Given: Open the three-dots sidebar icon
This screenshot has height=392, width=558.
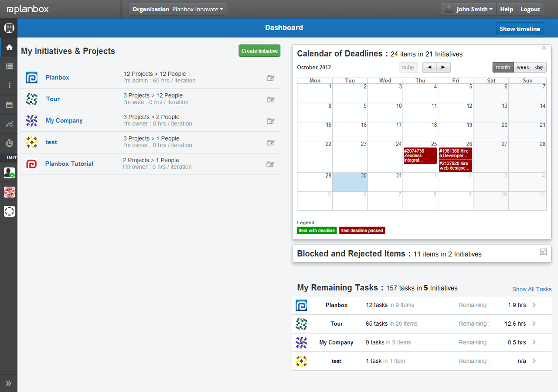Looking at the screenshot, I should (9, 85).
